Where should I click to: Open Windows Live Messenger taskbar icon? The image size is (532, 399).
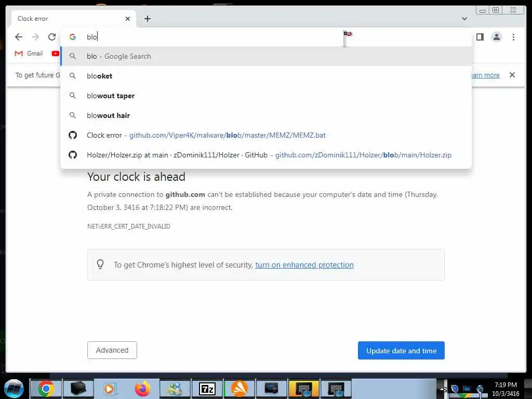pos(175,389)
